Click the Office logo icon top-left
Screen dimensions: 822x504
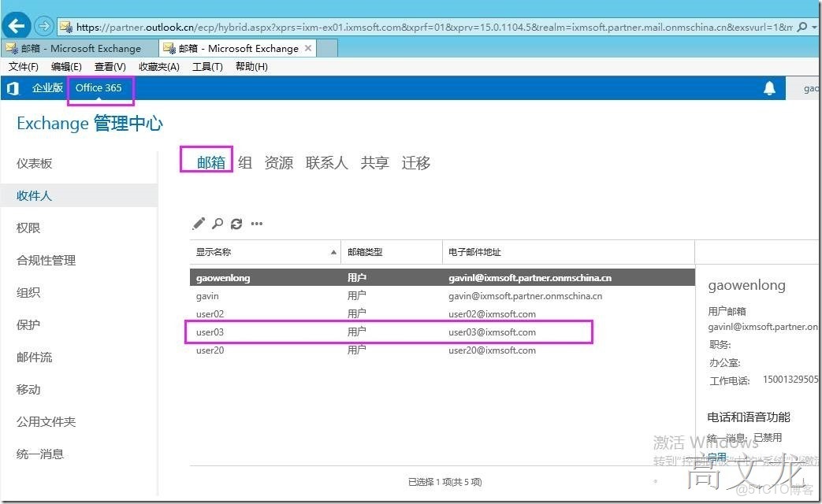pos(11,87)
